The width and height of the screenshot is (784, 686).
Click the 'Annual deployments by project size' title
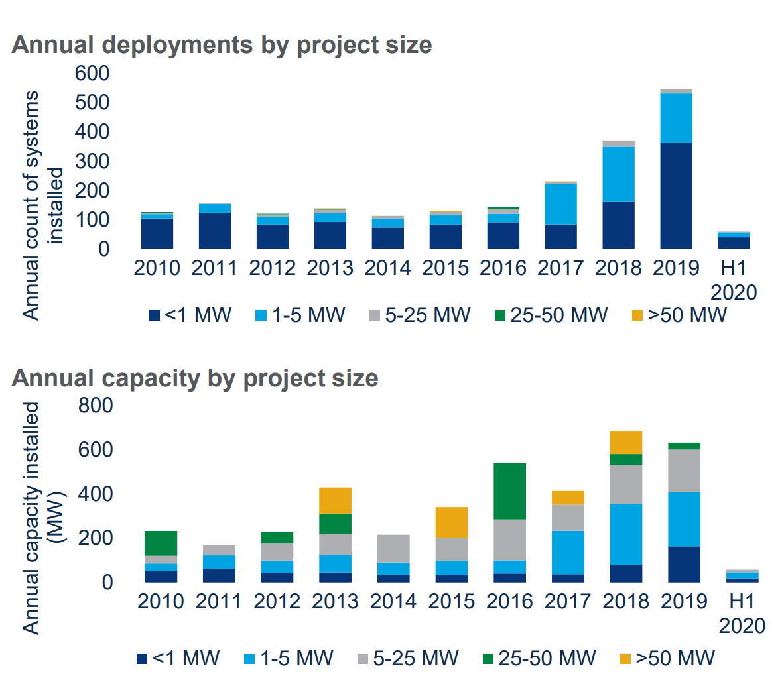pyautogui.click(x=222, y=45)
